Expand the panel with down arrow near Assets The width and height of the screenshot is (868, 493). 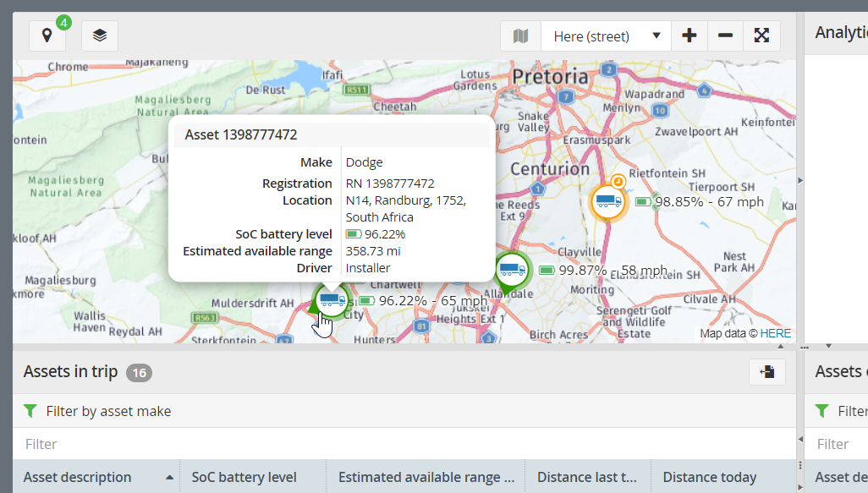coord(829,347)
